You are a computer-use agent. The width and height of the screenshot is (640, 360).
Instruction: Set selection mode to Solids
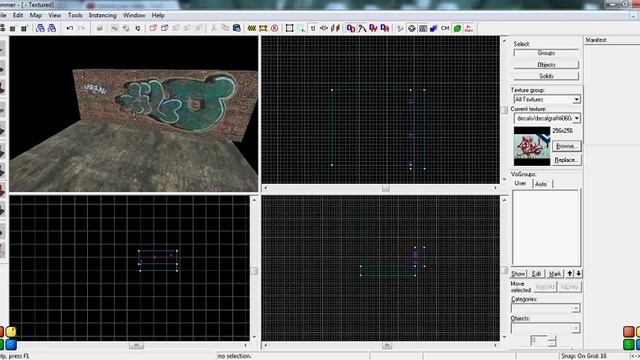(546, 76)
